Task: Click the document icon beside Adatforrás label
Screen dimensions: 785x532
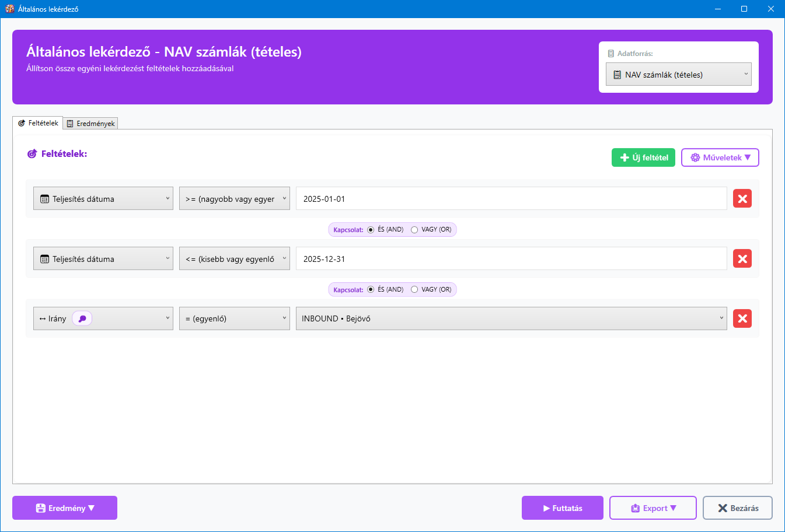Action: click(x=611, y=54)
